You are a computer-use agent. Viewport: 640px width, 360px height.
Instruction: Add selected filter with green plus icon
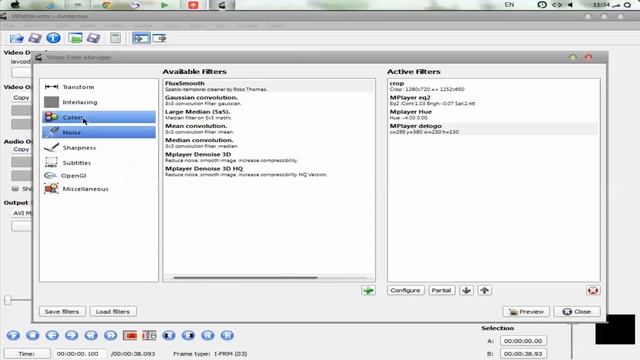(368, 290)
